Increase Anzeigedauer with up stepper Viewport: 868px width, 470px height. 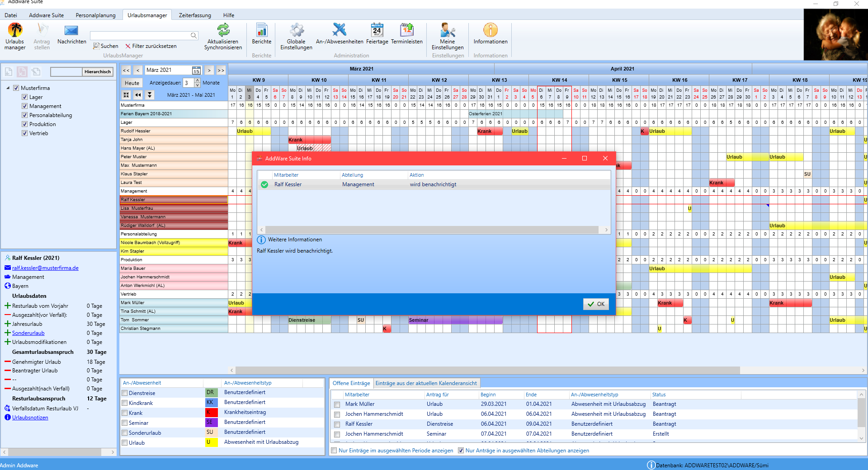point(198,80)
